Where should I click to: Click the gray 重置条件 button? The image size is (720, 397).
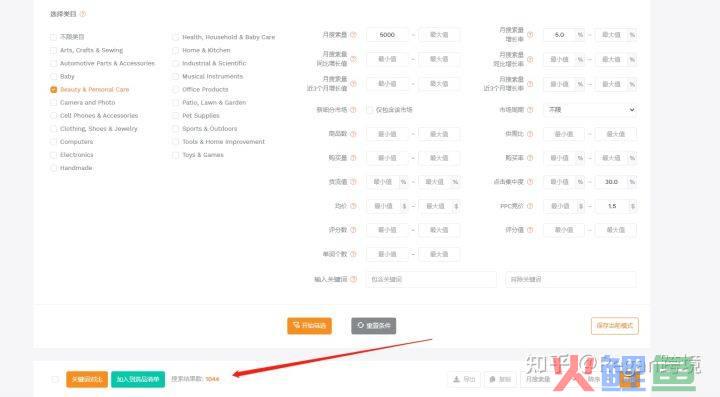click(374, 326)
